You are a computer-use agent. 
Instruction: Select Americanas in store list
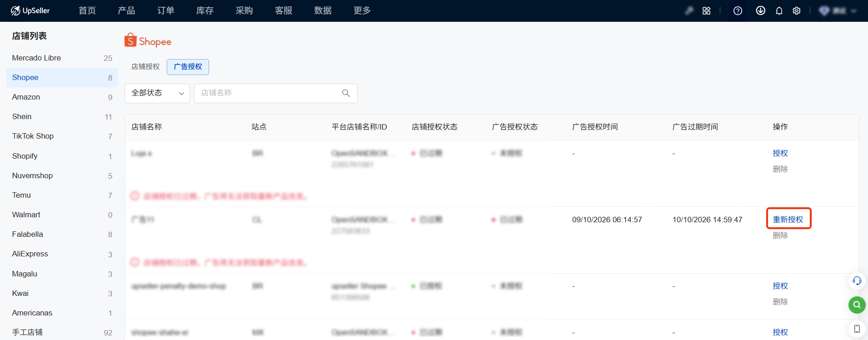click(62, 313)
